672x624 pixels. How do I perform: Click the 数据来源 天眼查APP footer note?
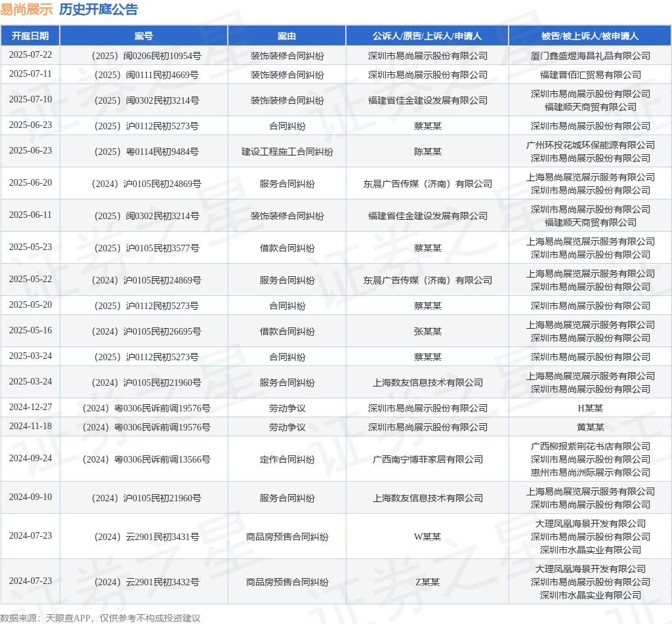tap(100, 618)
